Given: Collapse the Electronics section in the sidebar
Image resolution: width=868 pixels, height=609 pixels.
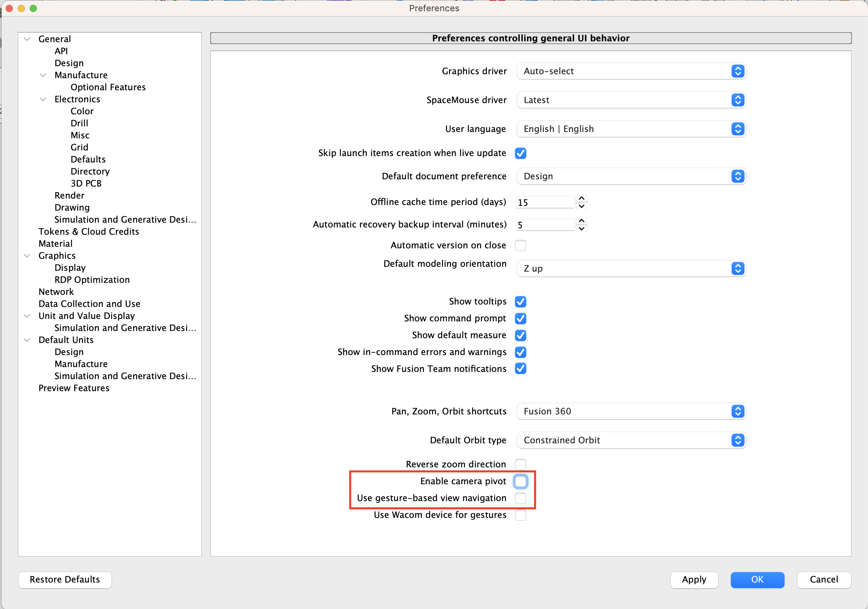Looking at the screenshot, I should pos(43,99).
